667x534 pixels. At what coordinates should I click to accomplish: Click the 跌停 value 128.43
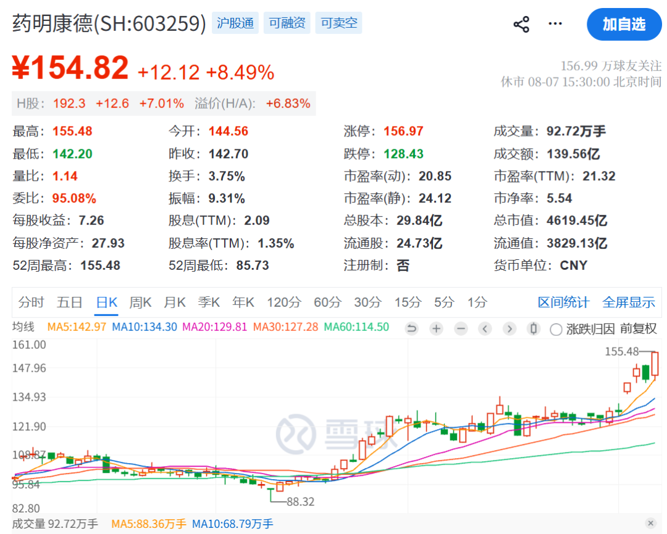pos(404,154)
